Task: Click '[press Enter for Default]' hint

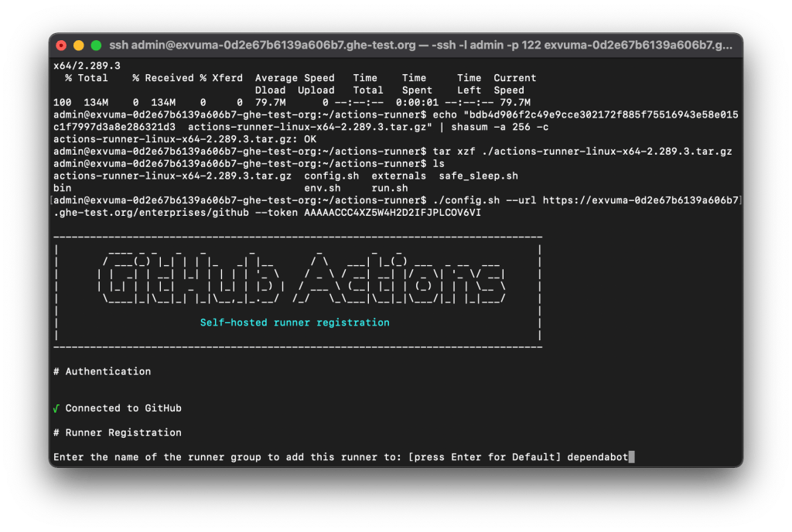Action: [484, 457]
